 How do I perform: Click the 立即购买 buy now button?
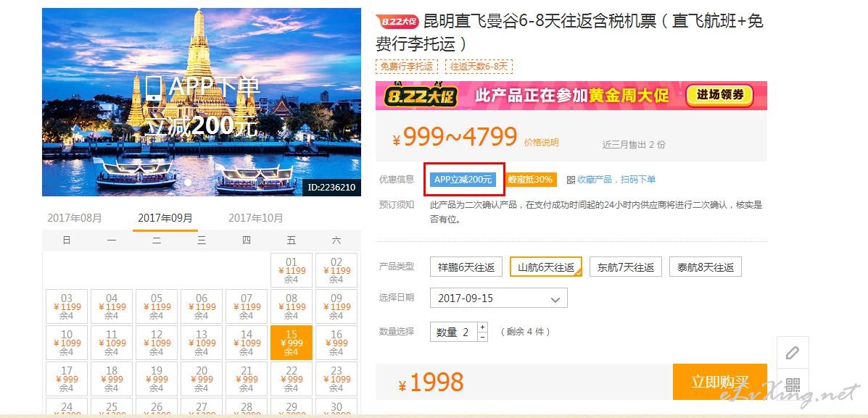point(719,382)
